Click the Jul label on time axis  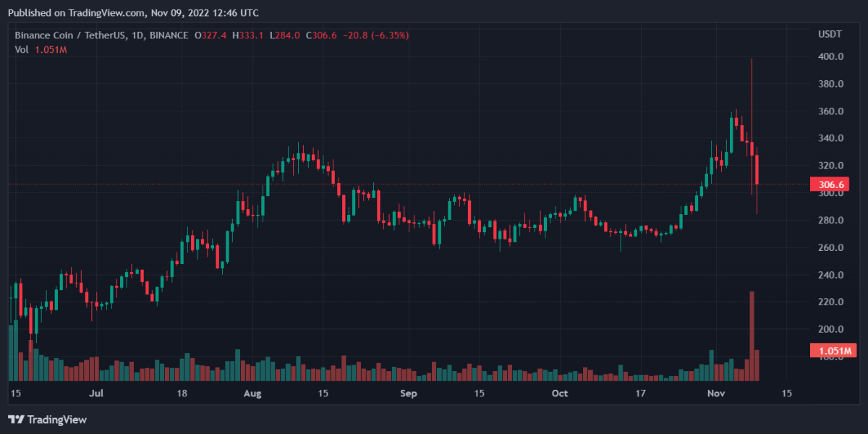pyautogui.click(x=96, y=393)
